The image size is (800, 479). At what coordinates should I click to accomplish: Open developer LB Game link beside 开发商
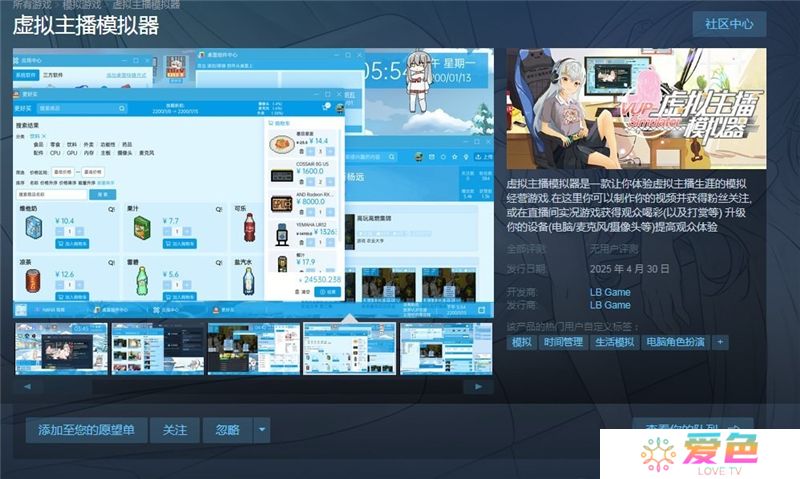pos(610,292)
